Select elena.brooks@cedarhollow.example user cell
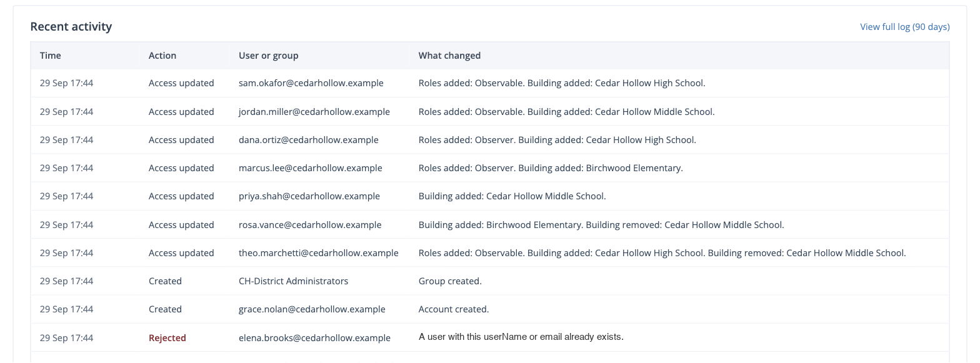The image size is (980, 363). point(314,338)
